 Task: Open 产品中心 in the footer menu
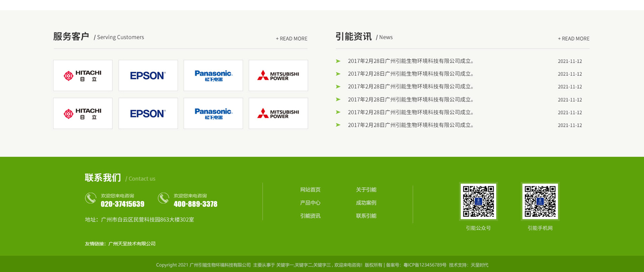pyautogui.click(x=310, y=203)
